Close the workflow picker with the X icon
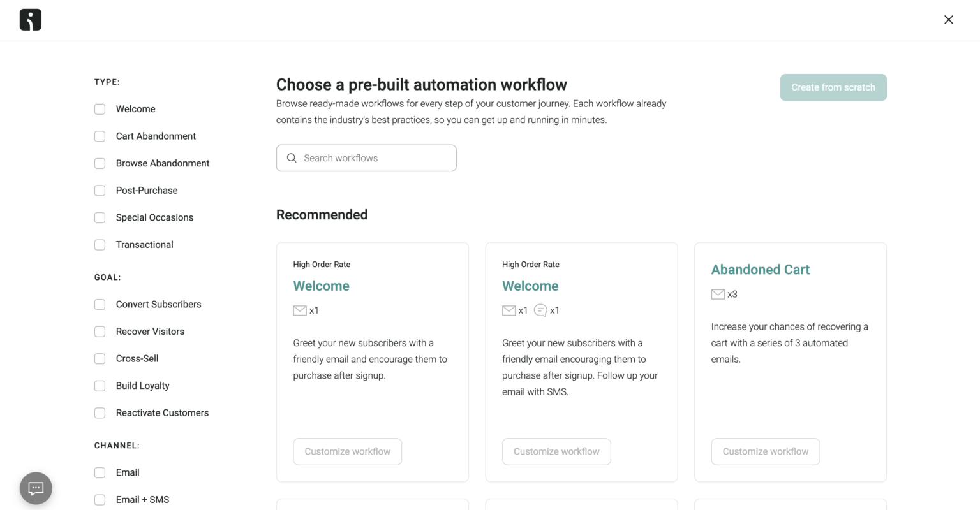 click(x=949, y=20)
